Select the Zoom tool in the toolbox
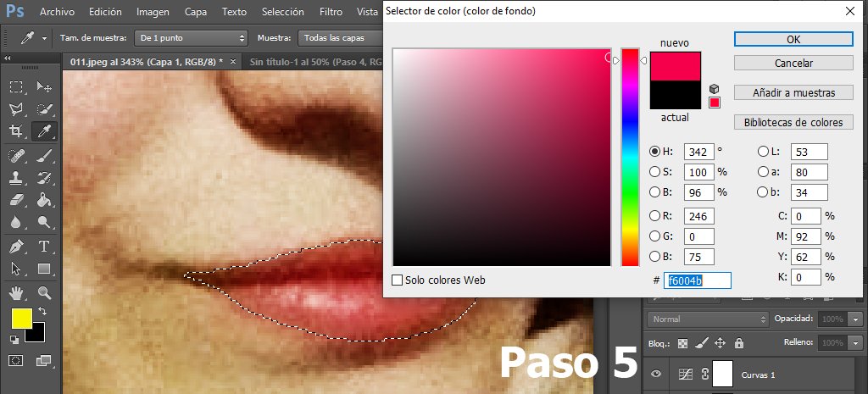The width and height of the screenshot is (868, 394). 44,292
